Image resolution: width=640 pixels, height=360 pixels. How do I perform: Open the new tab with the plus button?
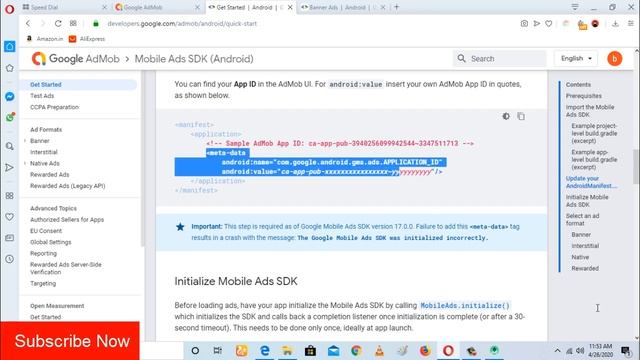396,7
